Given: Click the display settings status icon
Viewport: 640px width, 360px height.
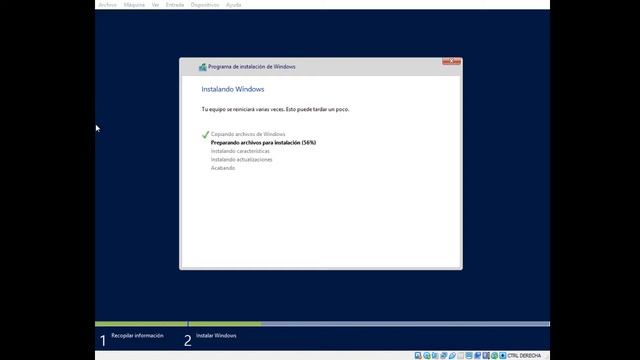Looking at the screenshot, I should point(469,356).
